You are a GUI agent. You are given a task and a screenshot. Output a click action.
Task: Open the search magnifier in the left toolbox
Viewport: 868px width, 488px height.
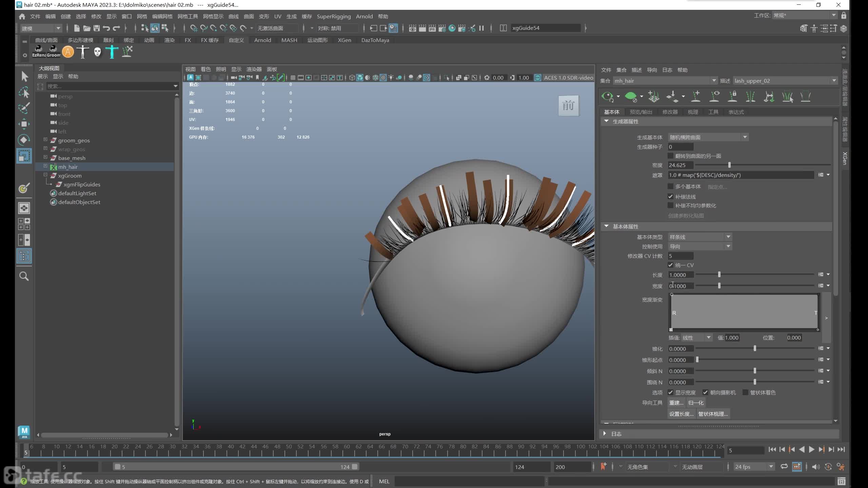pyautogui.click(x=24, y=276)
